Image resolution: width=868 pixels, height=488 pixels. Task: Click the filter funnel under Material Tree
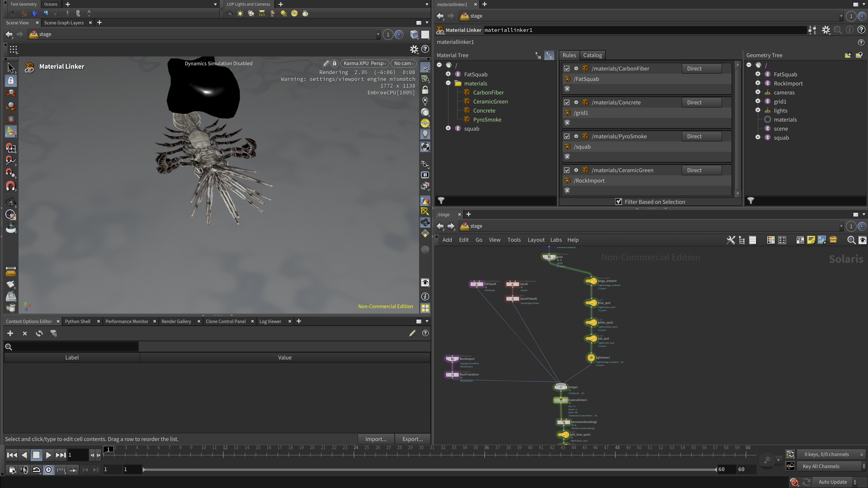tap(441, 201)
